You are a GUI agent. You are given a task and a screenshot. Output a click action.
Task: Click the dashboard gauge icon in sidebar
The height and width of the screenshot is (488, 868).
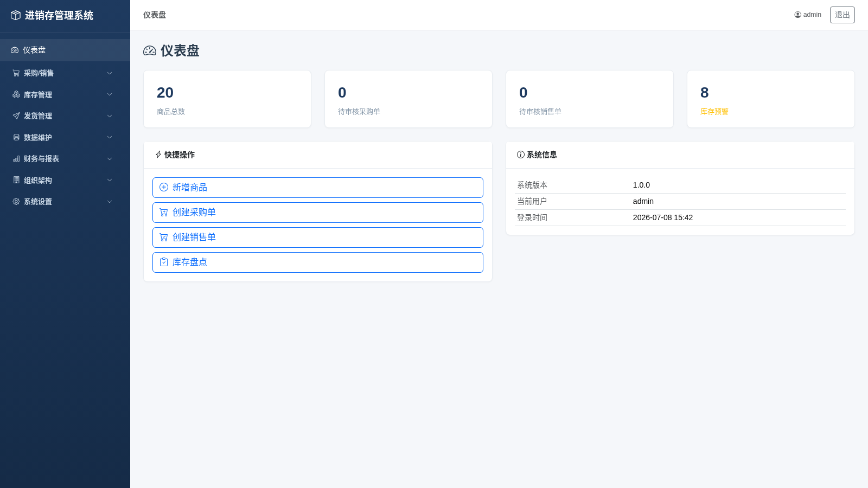tap(15, 50)
